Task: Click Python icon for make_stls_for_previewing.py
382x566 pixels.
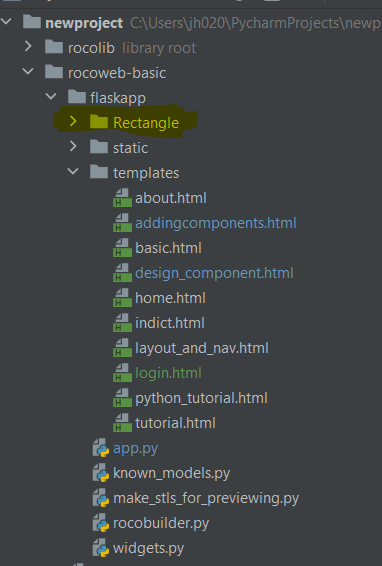Action: (x=101, y=497)
